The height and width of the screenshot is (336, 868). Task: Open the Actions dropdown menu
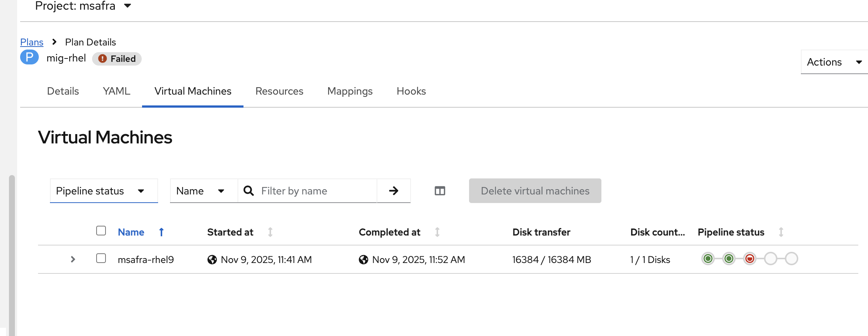tap(834, 62)
